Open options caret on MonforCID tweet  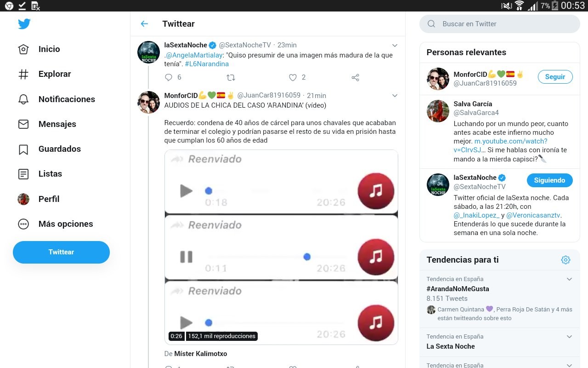click(395, 95)
